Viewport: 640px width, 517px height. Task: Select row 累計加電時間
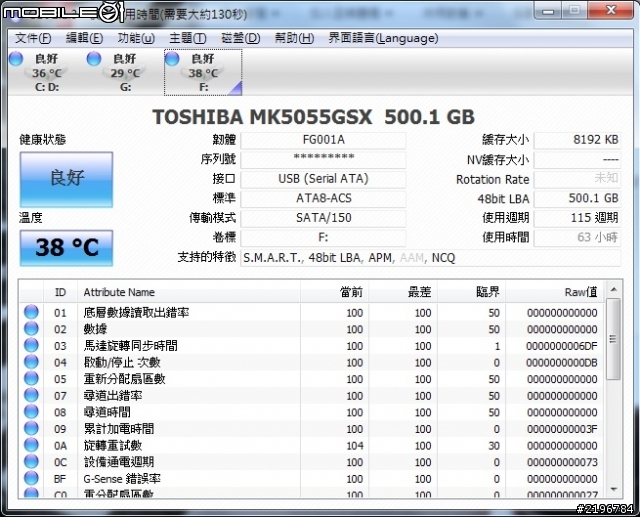tap(312, 429)
